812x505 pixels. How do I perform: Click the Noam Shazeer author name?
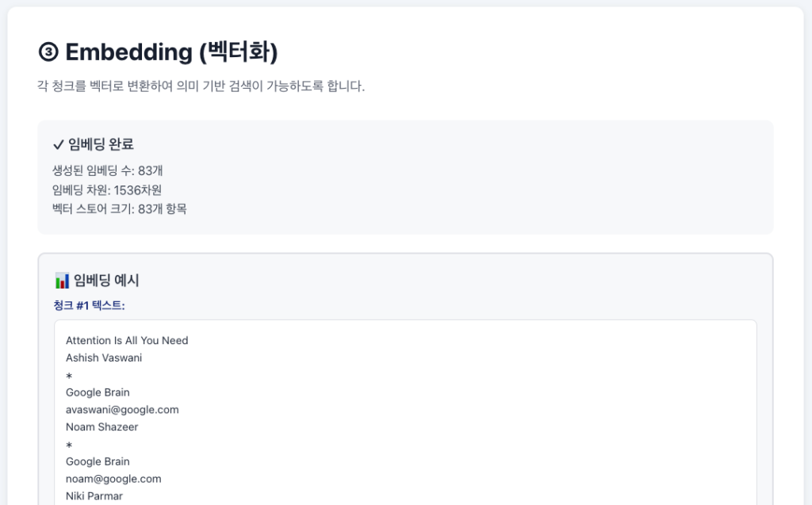click(x=102, y=427)
